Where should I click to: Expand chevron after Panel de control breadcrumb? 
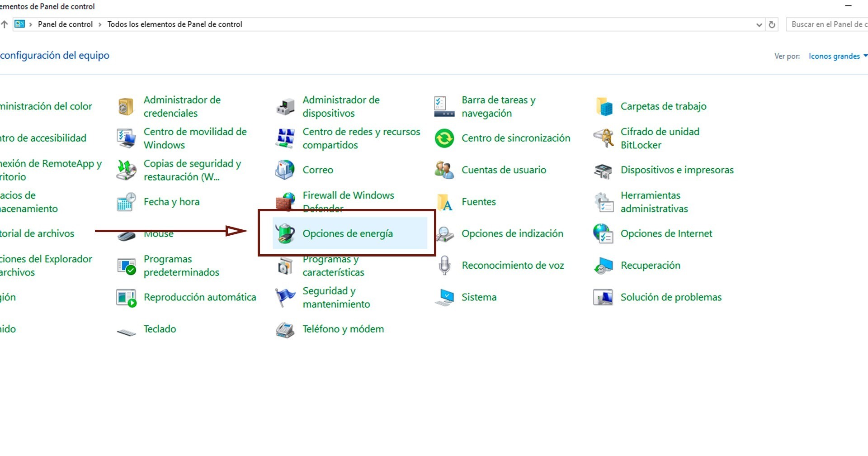click(100, 25)
